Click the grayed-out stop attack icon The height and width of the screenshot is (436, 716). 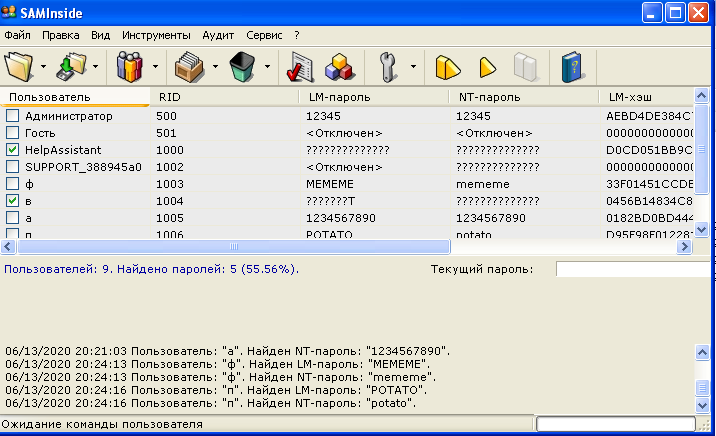point(525,68)
